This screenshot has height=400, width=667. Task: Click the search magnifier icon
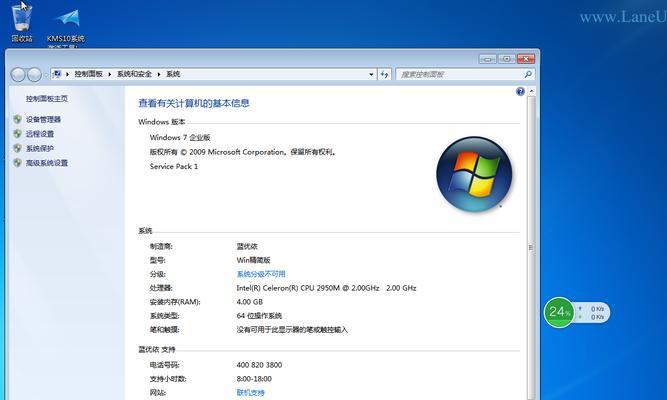pyautogui.click(x=528, y=74)
